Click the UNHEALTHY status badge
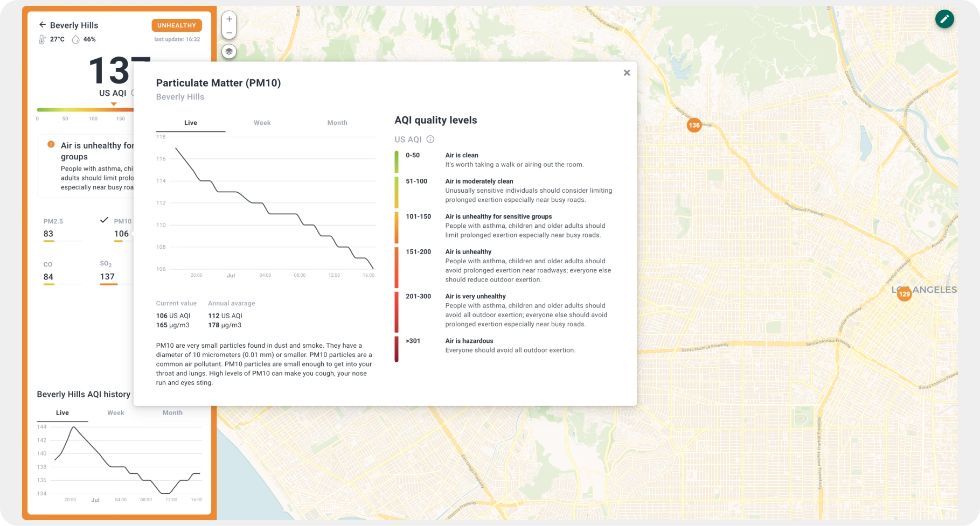 click(177, 25)
